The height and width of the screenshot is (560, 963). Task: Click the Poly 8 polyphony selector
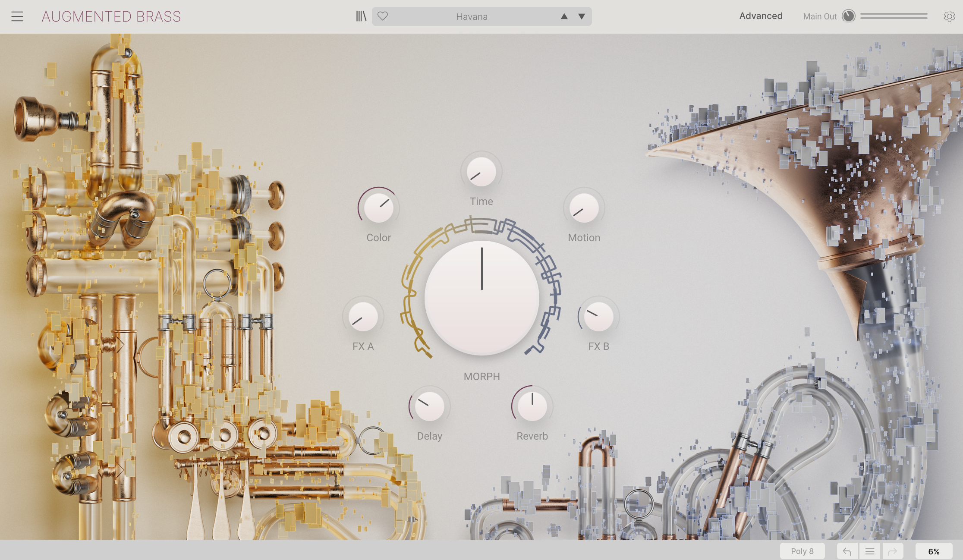(x=802, y=551)
